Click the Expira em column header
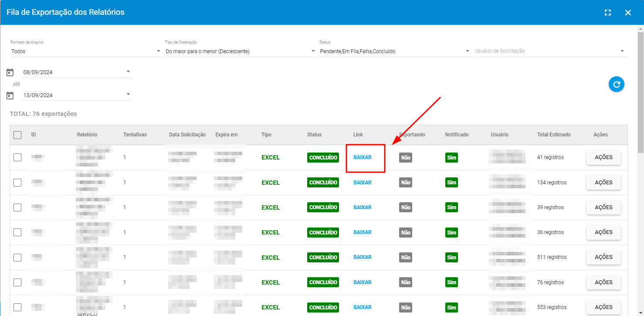This screenshot has height=316, width=644. (x=227, y=135)
